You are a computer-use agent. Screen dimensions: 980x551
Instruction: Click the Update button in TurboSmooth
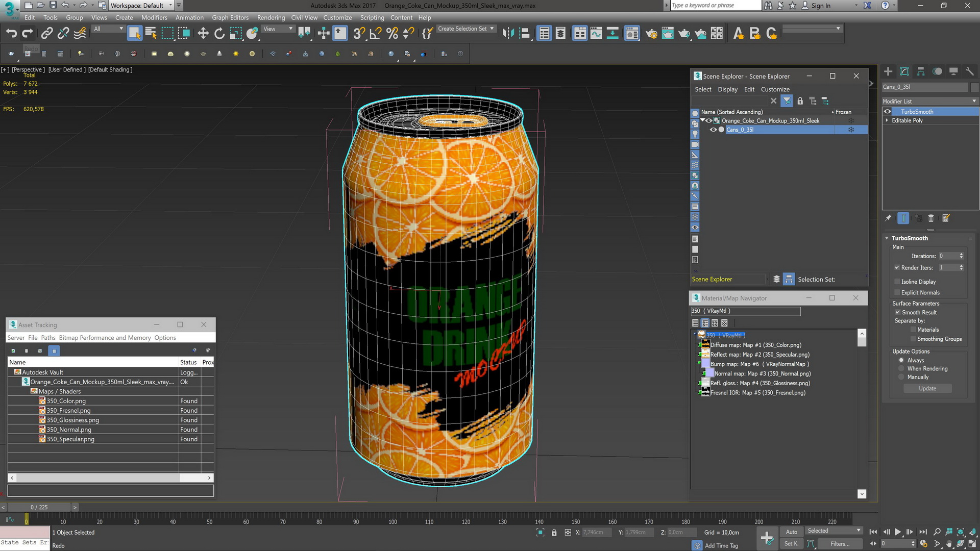(927, 388)
